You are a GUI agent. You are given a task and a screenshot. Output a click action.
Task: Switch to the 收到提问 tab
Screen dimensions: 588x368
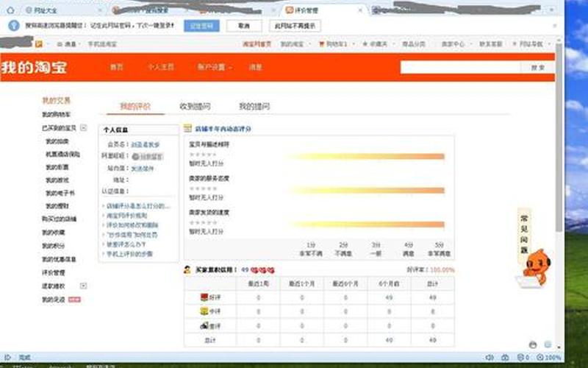click(x=195, y=106)
